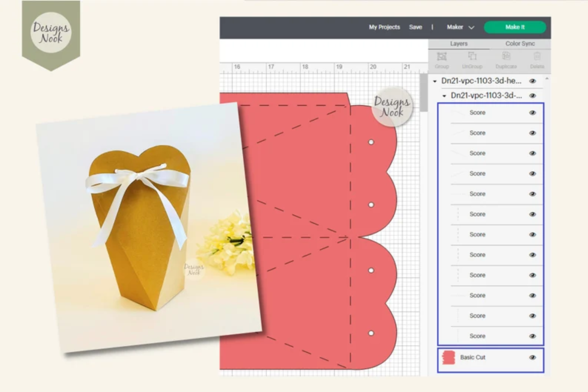Switch to the Layers tab
This screenshot has height=392, width=588.
[459, 44]
